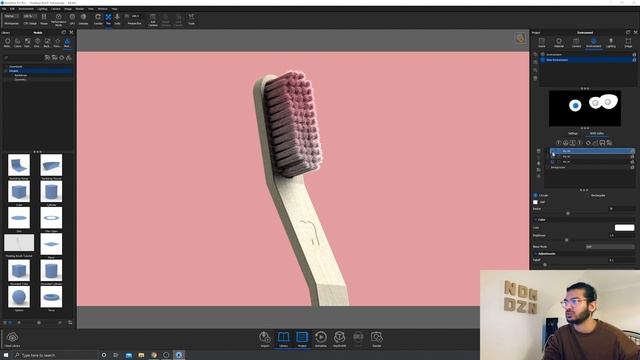Toggle checkbox of the second pin row
The width and height of the screenshot is (640, 360).
tap(553, 156)
